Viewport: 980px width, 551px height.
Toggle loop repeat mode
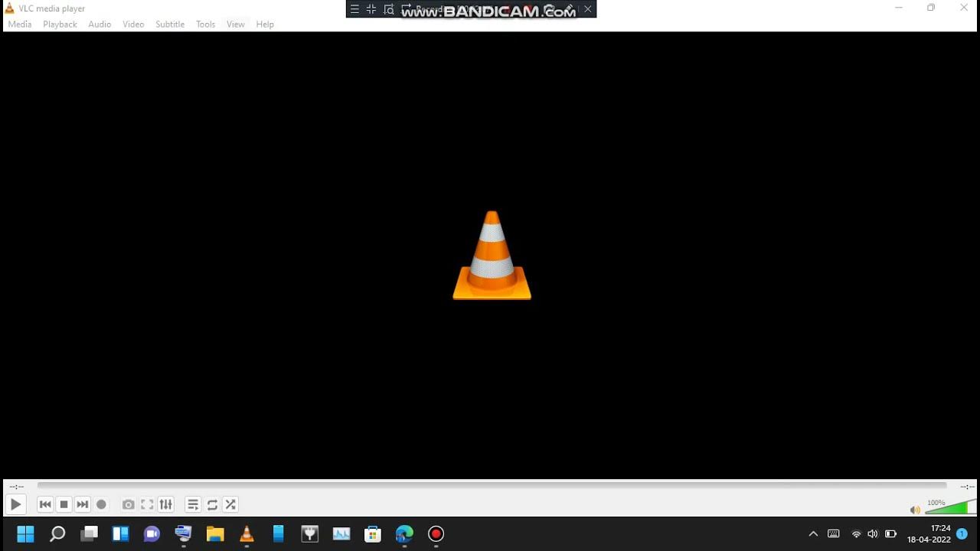(x=212, y=504)
